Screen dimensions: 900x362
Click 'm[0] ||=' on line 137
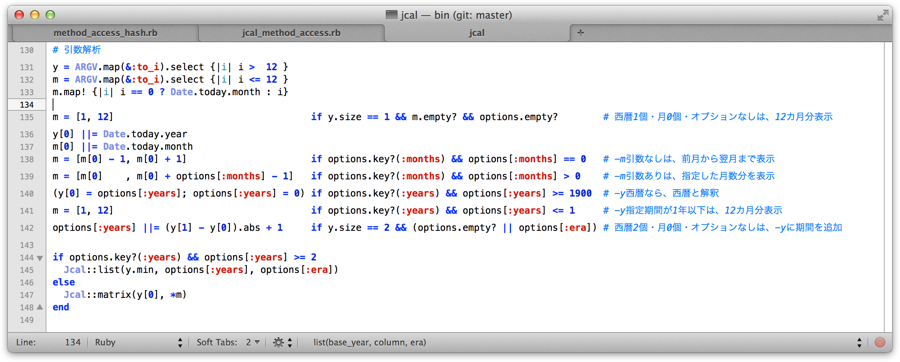point(75,146)
